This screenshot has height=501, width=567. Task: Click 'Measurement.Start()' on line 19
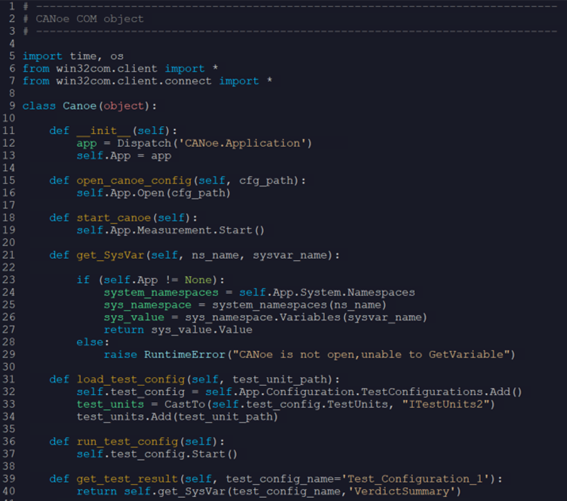point(201,230)
